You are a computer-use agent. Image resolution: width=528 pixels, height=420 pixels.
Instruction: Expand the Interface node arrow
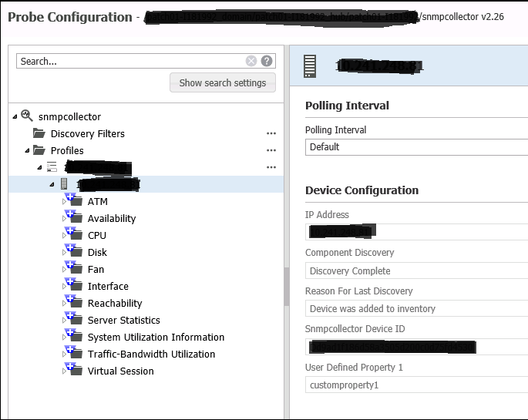pyautogui.click(x=65, y=287)
